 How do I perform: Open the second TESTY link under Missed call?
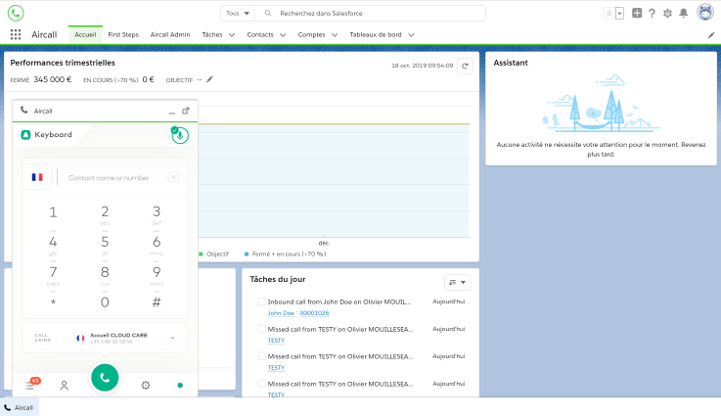(276, 368)
